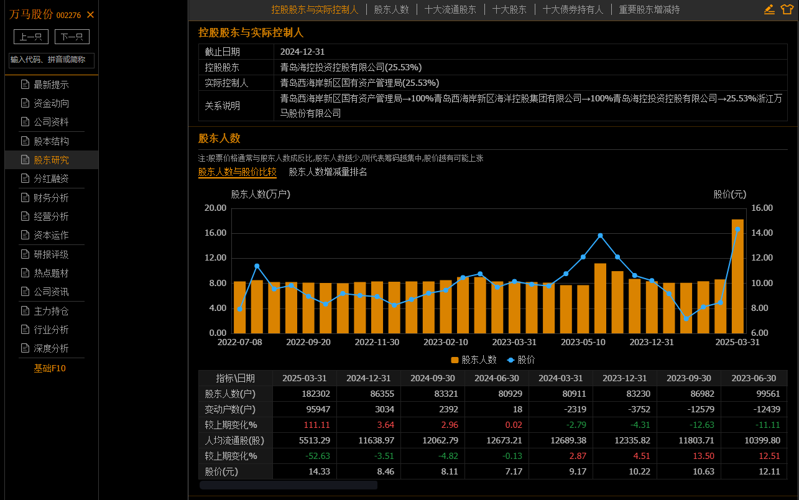Switch to 控股股东与实际控制人 top tab

pos(314,10)
